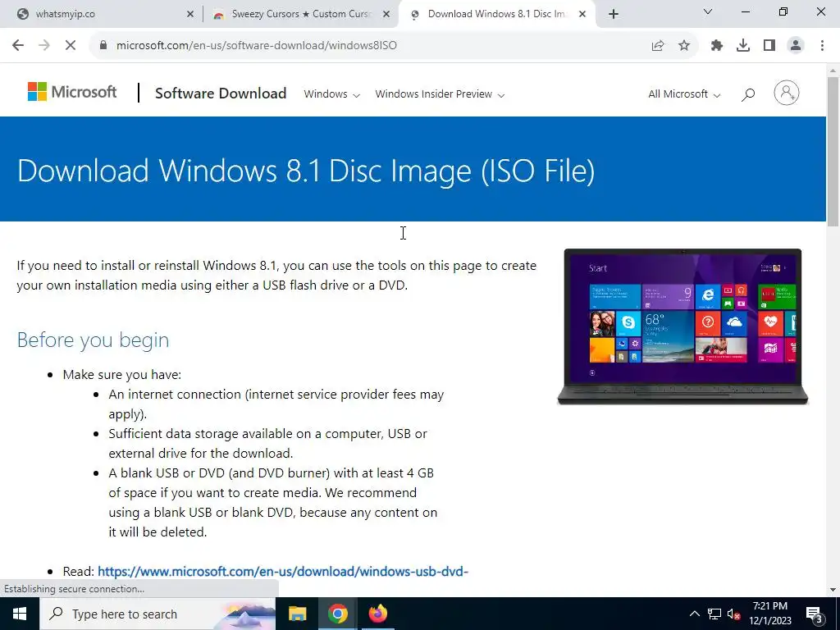
Task: Click scrollbar down arrow
Action: click(833, 591)
